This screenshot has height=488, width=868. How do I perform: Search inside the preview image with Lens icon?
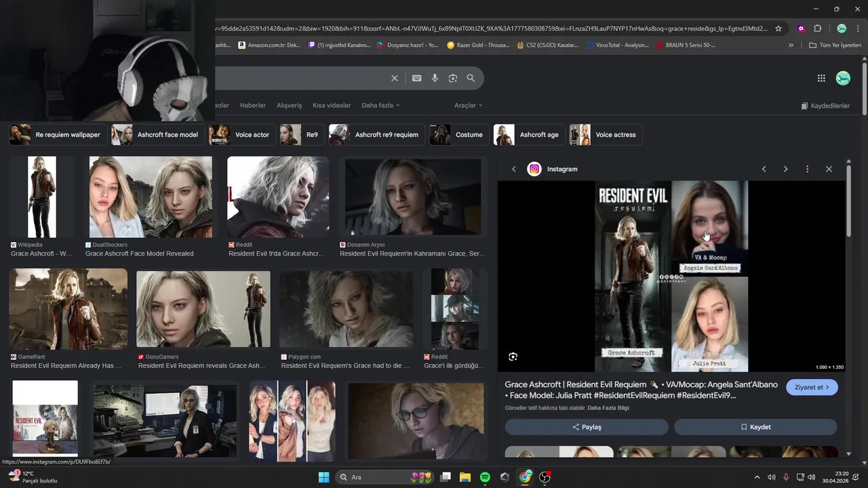[x=513, y=357]
